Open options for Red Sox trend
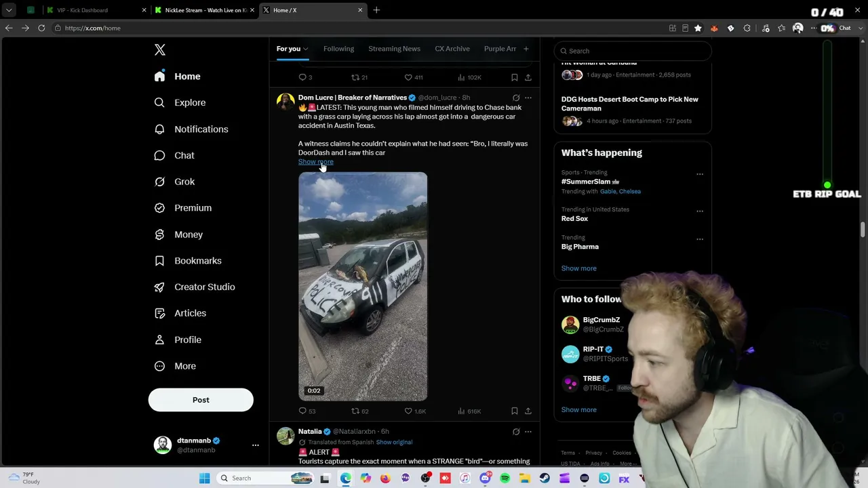 (700, 211)
